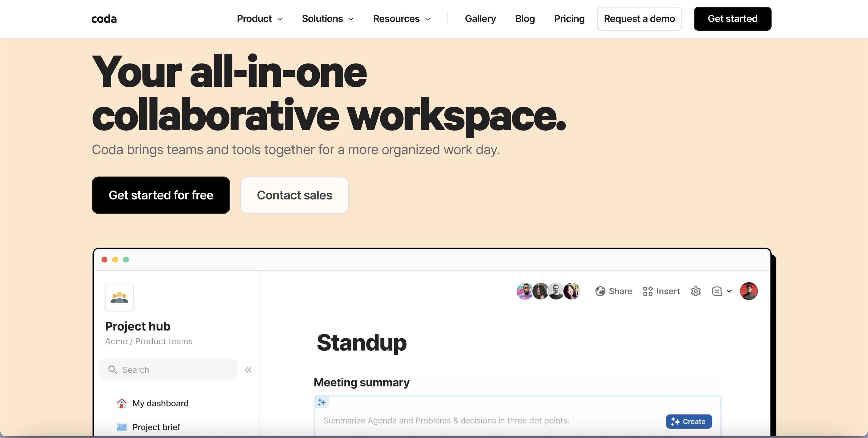This screenshot has width=868, height=438.
Task: Click the Project hub team icon
Action: coord(119,297)
